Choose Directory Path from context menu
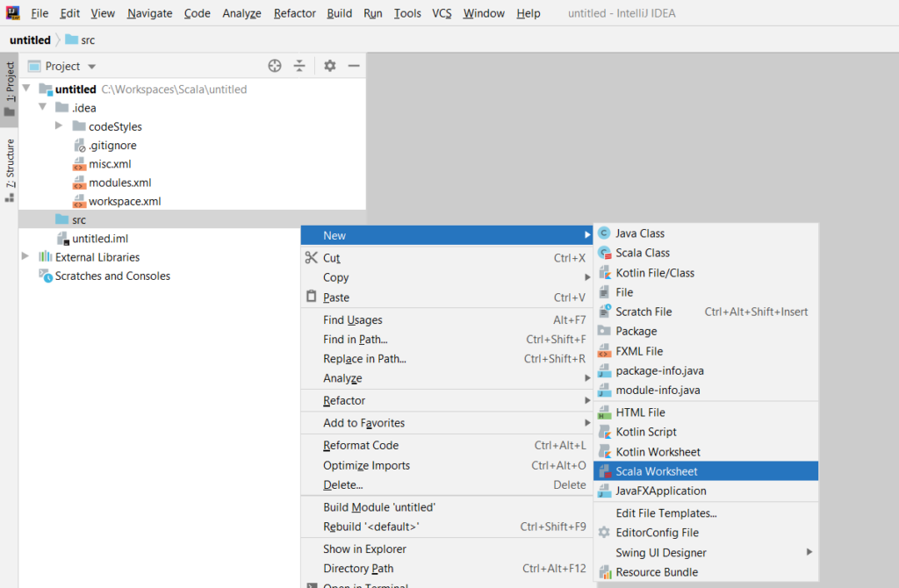899x588 pixels. [447, 569]
